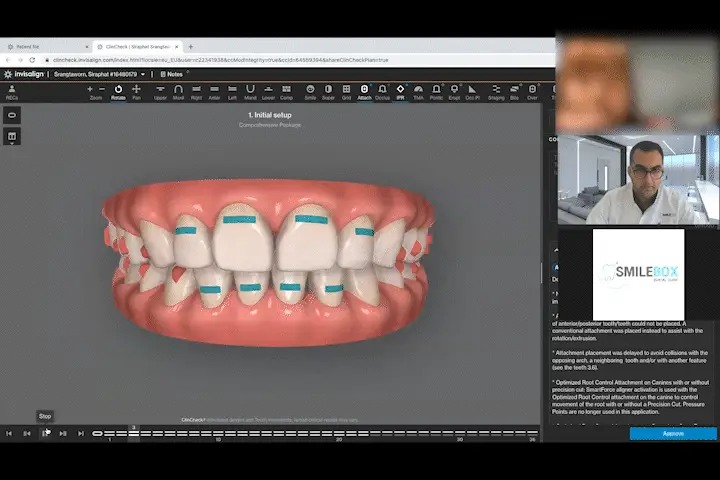Switch to the Patient list browser tab
Screen dimensions: 720x480
(40, 47)
